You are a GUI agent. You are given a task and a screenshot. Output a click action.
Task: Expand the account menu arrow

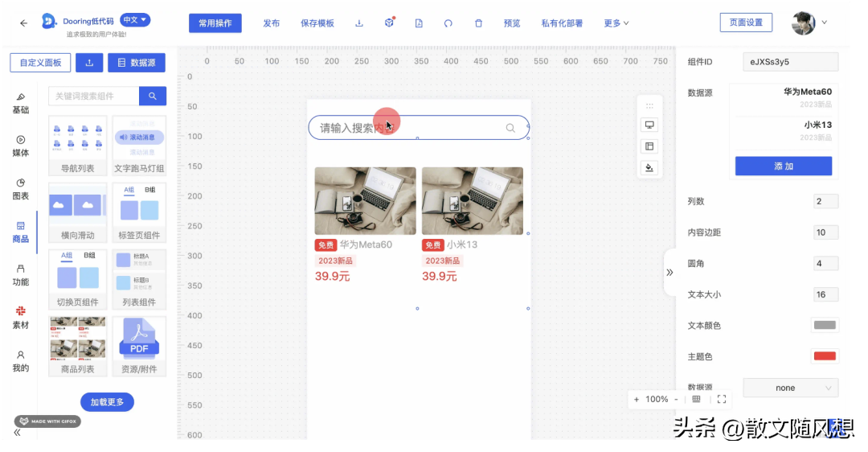click(x=825, y=23)
